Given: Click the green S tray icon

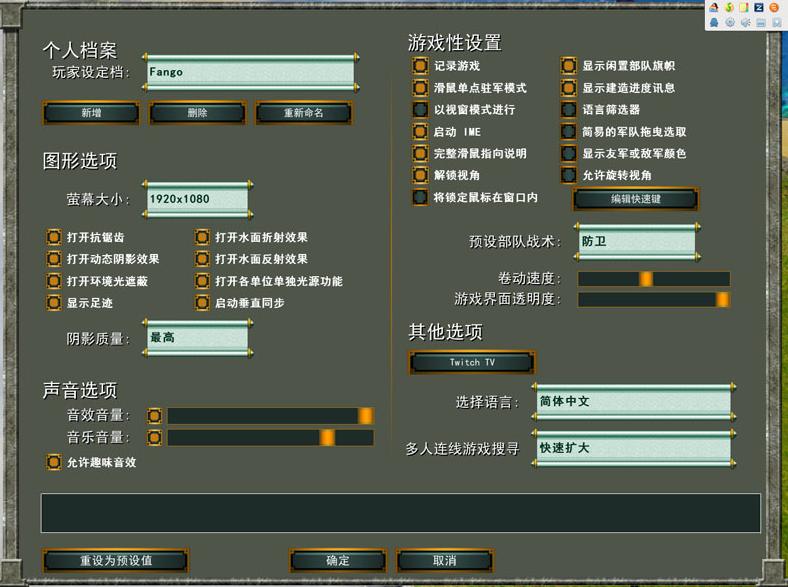Looking at the screenshot, I should coord(729,7).
